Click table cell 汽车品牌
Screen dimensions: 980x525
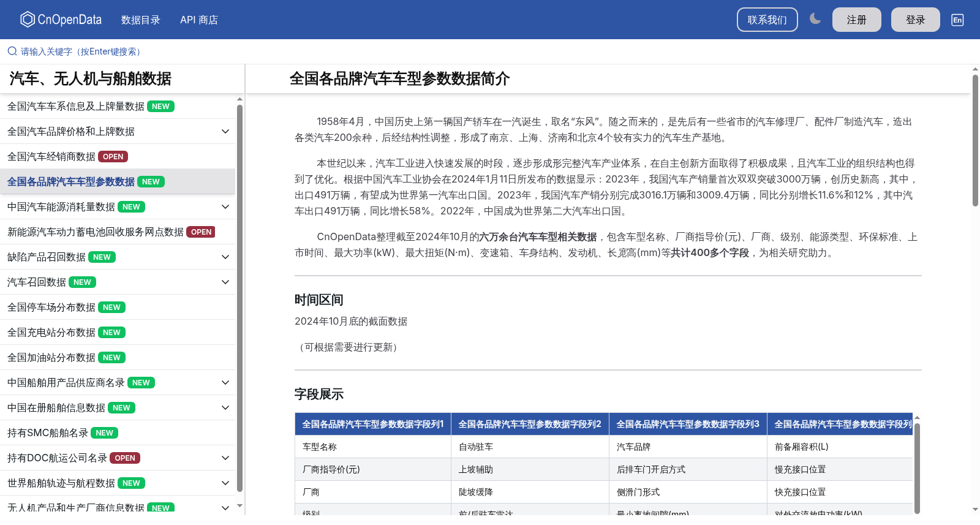(x=688, y=447)
